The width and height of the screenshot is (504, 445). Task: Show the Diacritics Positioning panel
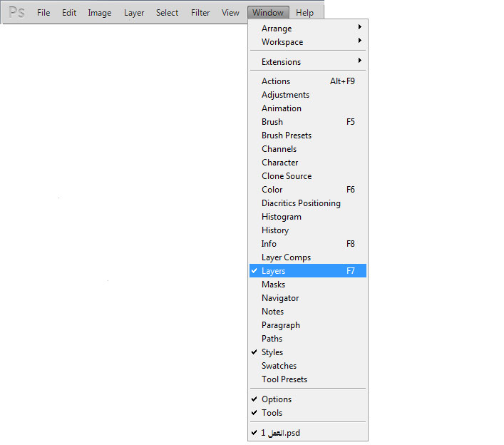pos(308,203)
